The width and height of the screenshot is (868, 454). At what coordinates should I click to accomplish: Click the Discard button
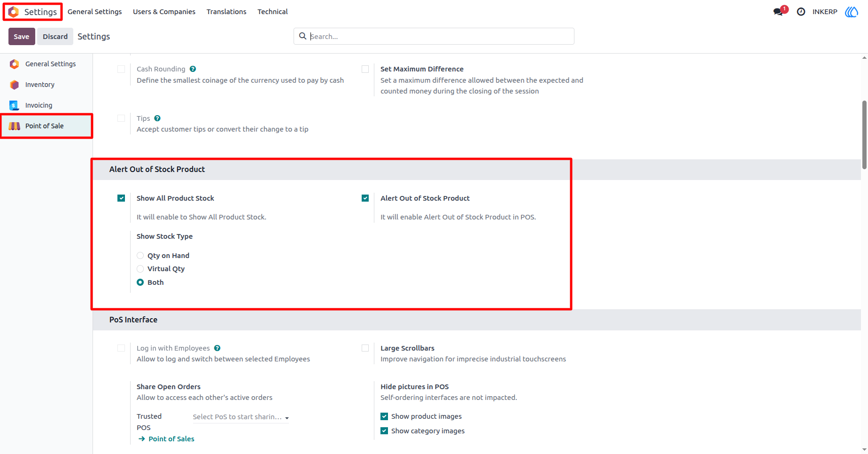[55, 37]
